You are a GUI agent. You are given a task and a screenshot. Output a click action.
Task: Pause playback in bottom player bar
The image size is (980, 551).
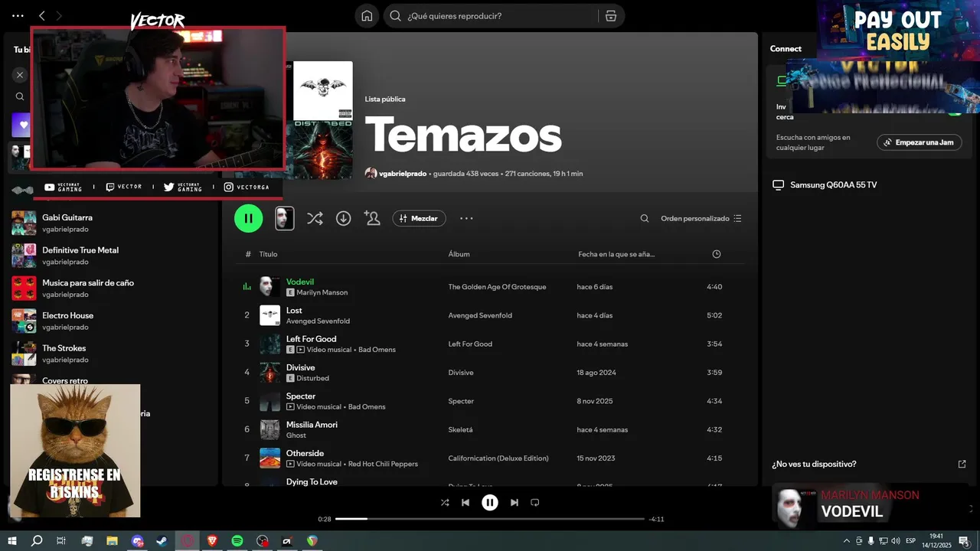[490, 503]
